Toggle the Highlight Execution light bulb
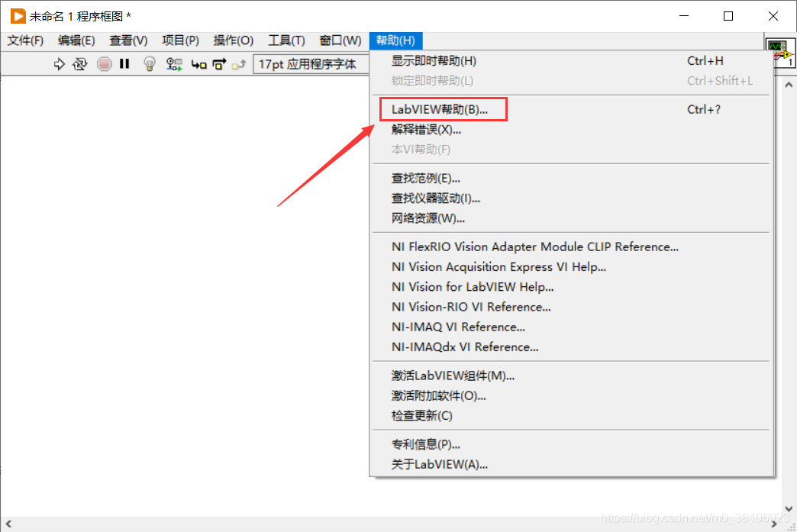 (x=150, y=64)
